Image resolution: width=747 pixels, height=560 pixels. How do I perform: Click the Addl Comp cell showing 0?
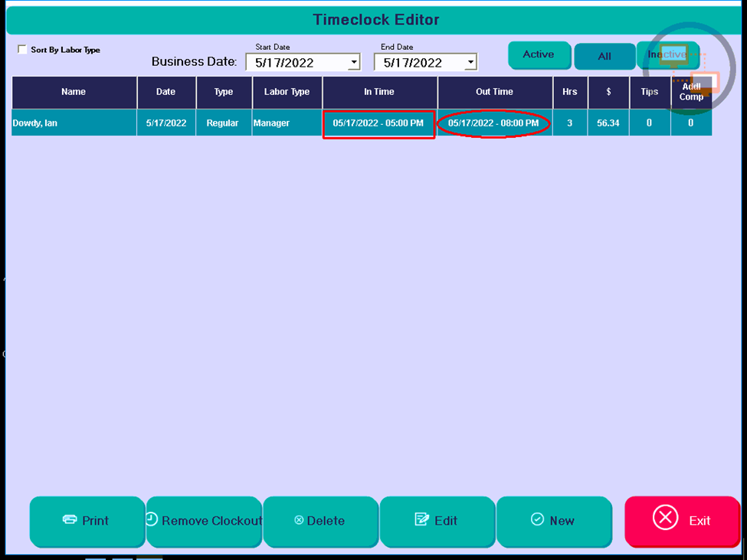(x=691, y=123)
